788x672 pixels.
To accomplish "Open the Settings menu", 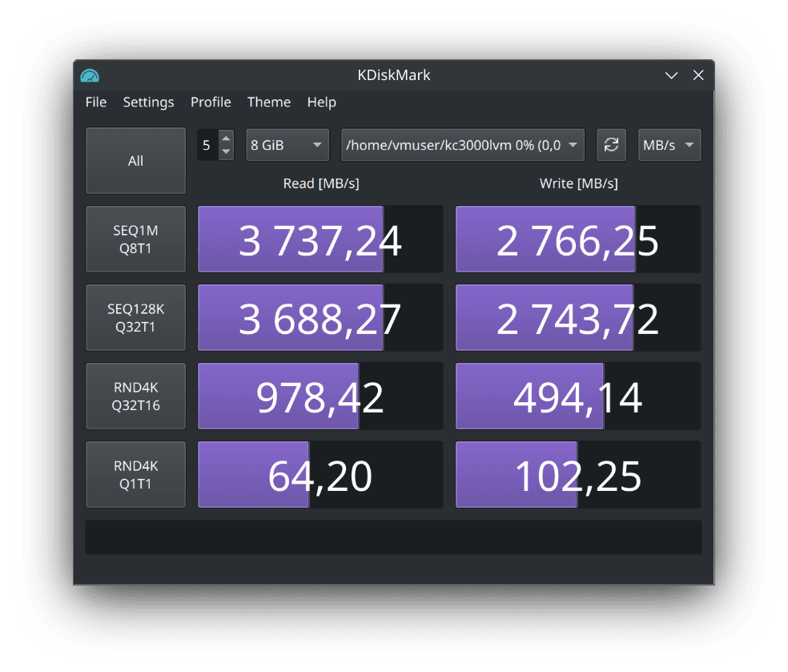I will pos(148,102).
